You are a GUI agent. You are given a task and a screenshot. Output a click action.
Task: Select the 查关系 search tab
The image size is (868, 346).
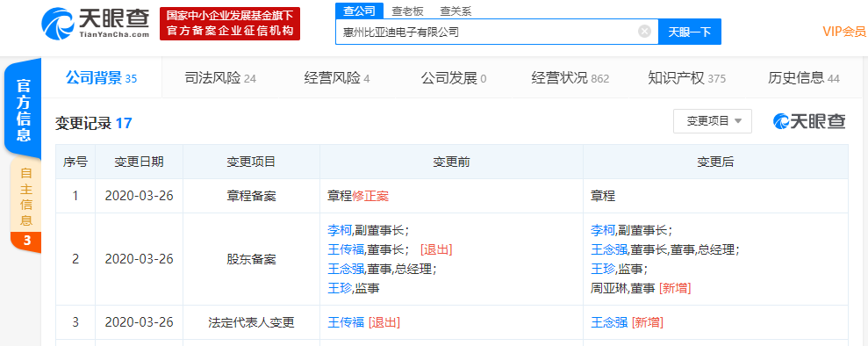point(456,11)
